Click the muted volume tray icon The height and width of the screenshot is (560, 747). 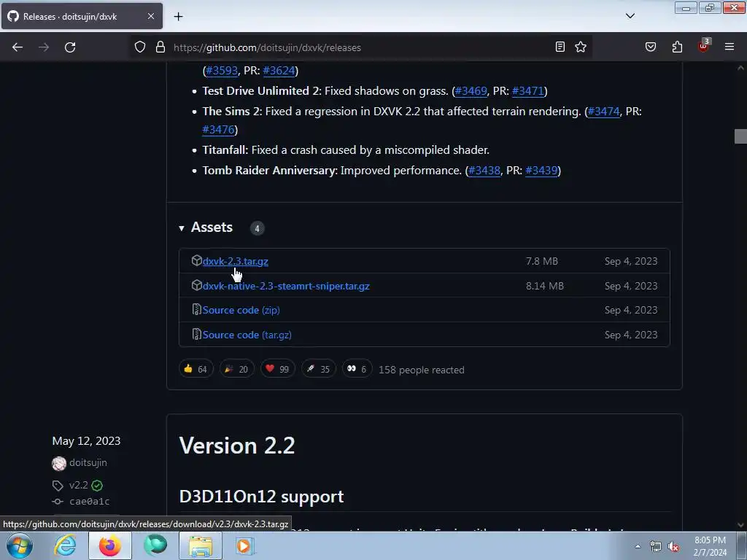click(x=673, y=547)
